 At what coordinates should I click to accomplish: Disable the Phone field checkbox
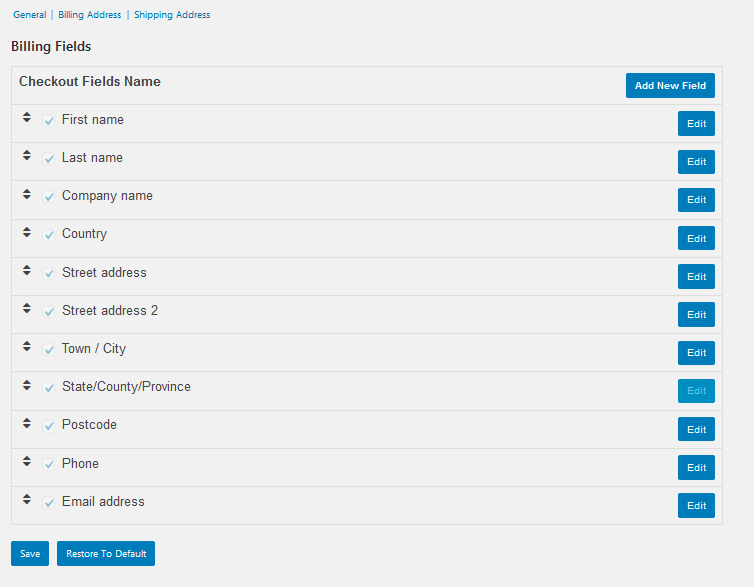(49, 464)
